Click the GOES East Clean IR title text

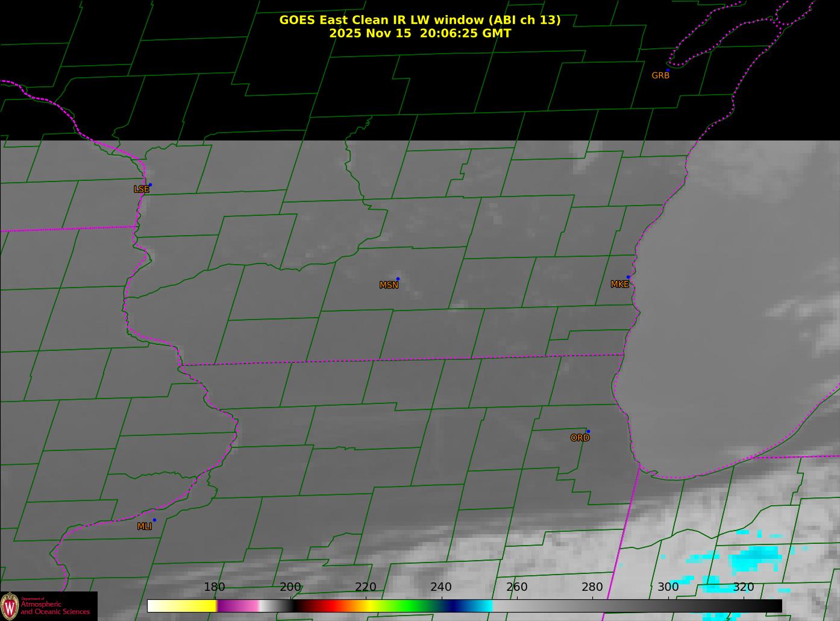click(x=419, y=20)
